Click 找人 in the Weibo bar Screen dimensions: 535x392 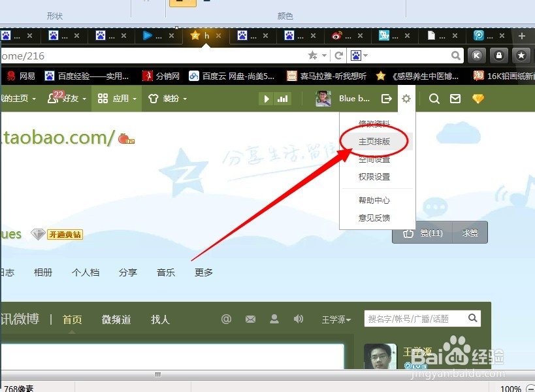(160, 319)
